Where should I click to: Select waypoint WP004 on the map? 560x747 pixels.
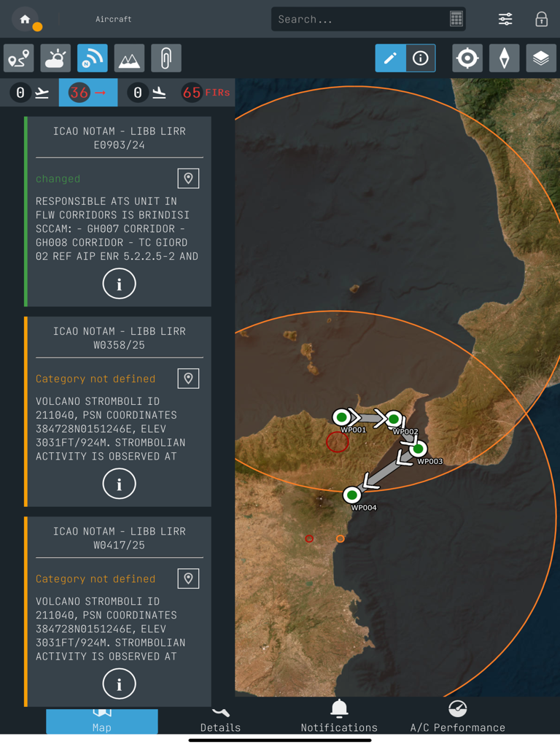pyautogui.click(x=352, y=495)
